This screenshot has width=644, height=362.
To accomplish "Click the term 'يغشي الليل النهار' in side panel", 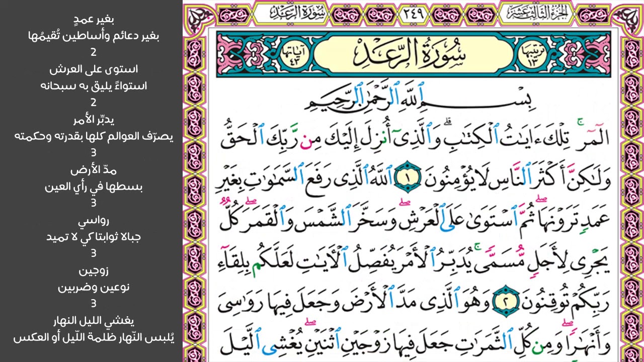I will pyautogui.click(x=94, y=321).
